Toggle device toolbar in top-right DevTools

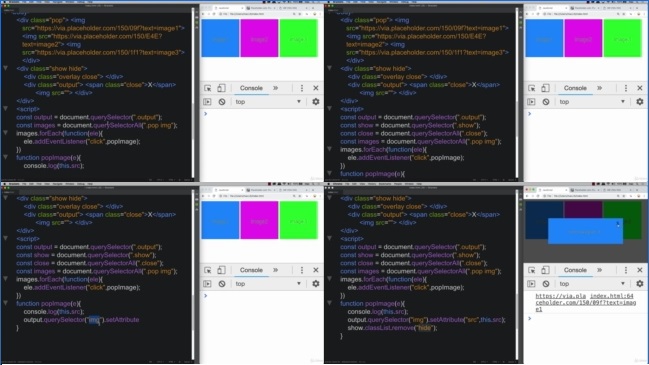click(546, 88)
